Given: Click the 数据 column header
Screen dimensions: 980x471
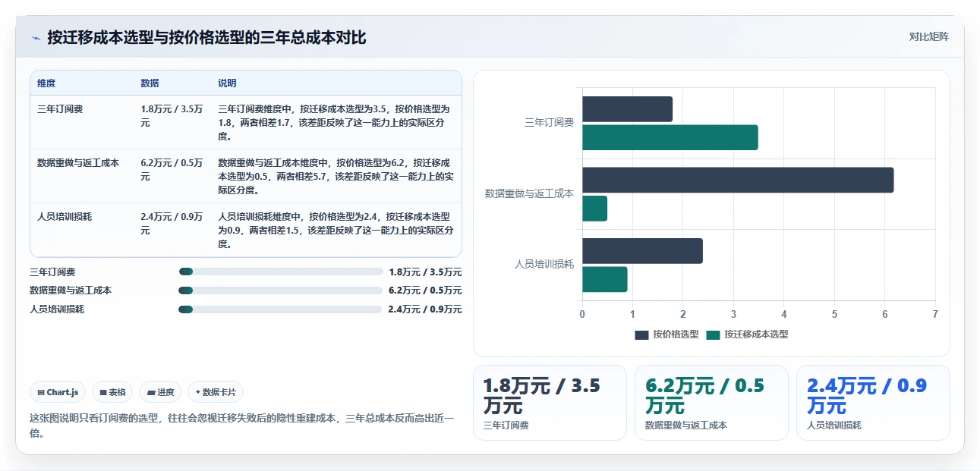Looking at the screenshot, I should coord(150,83).
